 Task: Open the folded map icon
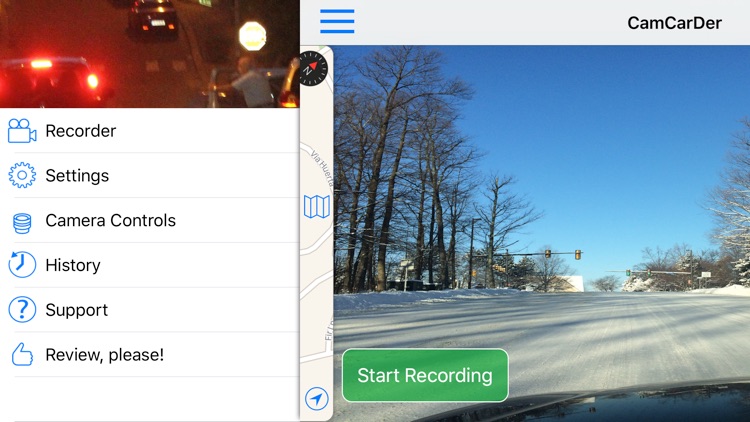pos(317,207)
